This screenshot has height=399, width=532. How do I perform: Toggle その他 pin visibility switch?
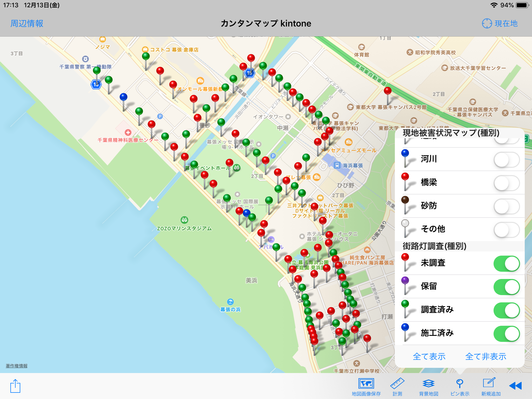pyautogui.click(x=507, y=230)
